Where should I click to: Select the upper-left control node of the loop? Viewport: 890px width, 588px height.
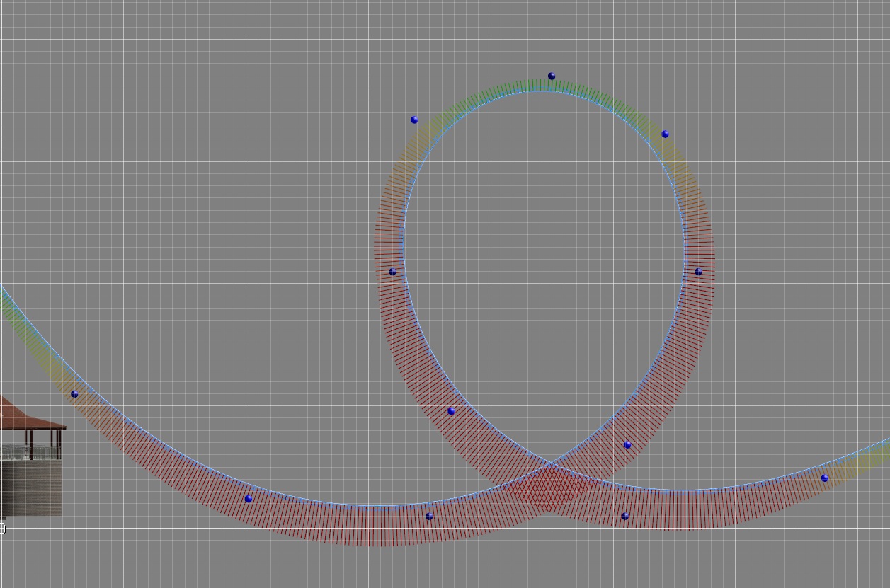tap(414, 120)
